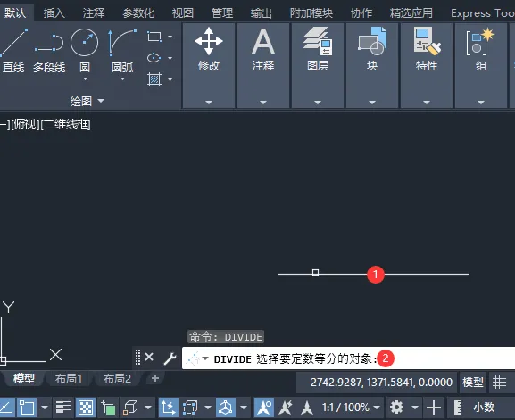Toggle 3D object snap status icon
Image resolution: width=515 pixels, height=420 pixels.
coord(130,408)
